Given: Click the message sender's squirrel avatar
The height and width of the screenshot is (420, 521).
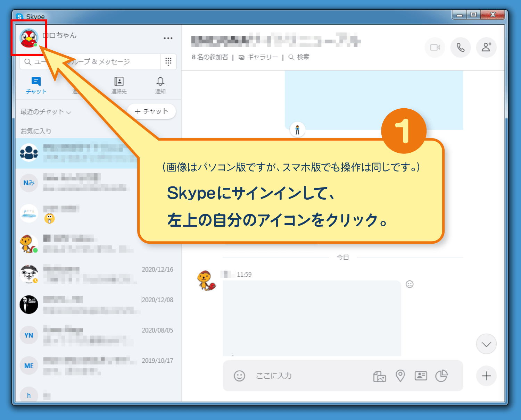Looking at the screenshot, I should 206,280.
